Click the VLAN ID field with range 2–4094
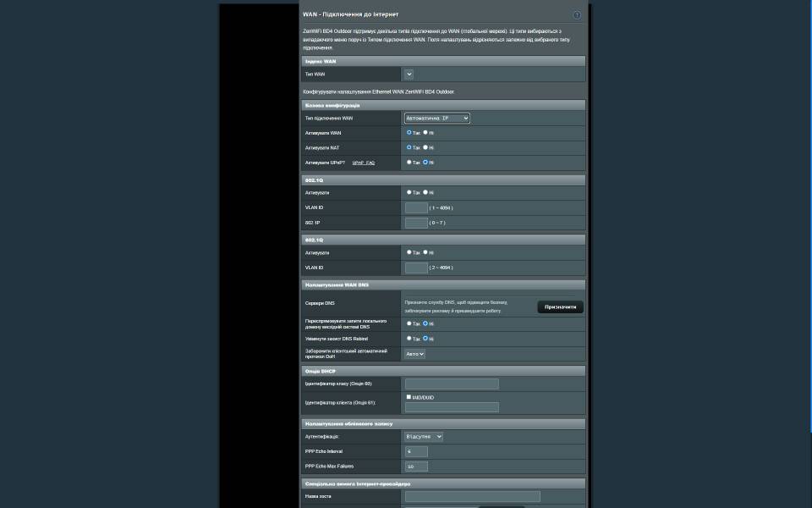This screenshot has height=508, width=812. click(416, 268)
